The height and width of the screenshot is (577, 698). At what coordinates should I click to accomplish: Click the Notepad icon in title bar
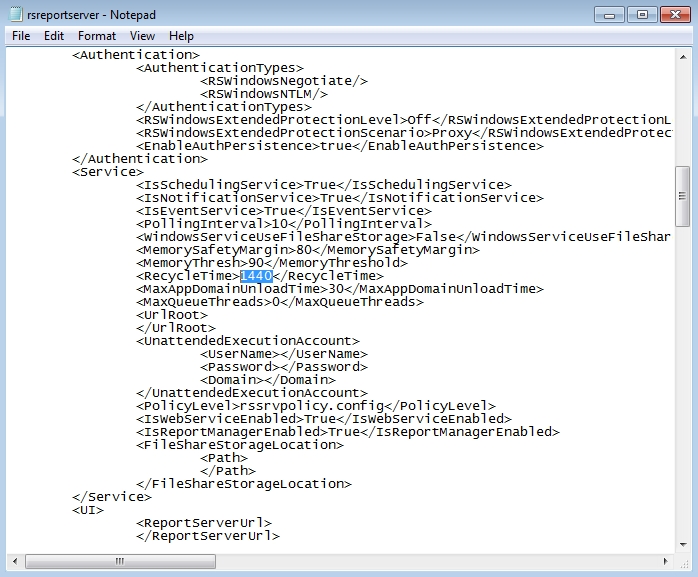click(16, 15)
